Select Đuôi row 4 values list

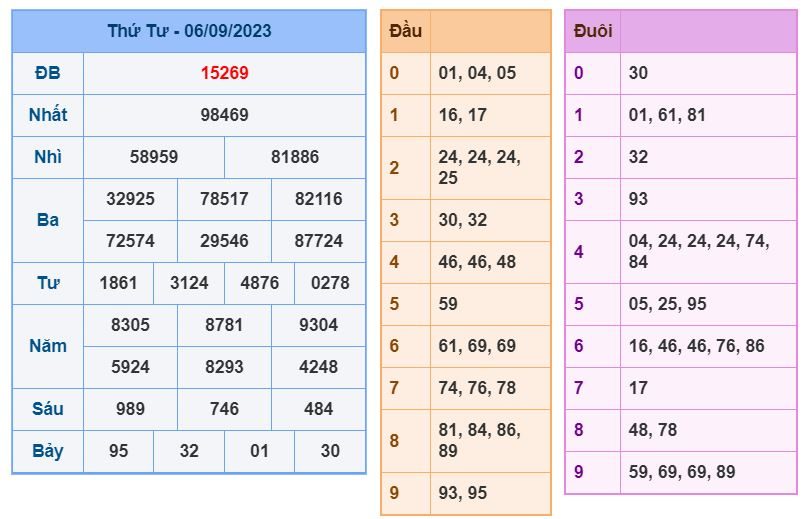[x=699, y=252]
